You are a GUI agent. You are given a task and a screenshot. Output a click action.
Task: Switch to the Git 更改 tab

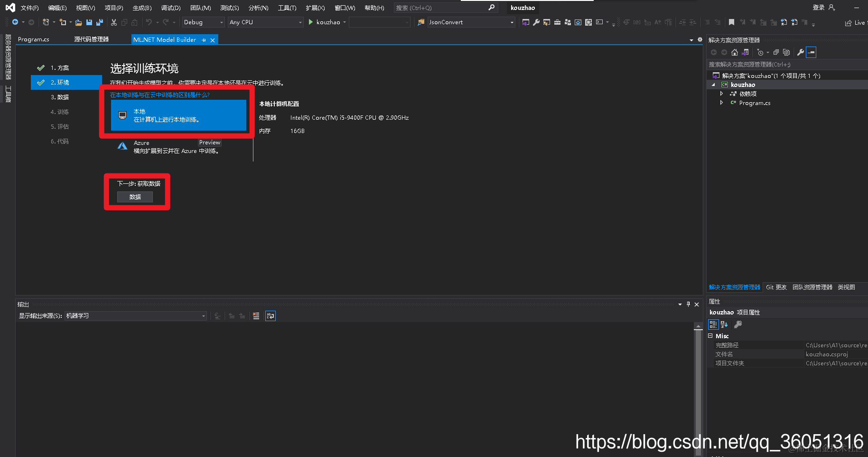pos(776,287)
